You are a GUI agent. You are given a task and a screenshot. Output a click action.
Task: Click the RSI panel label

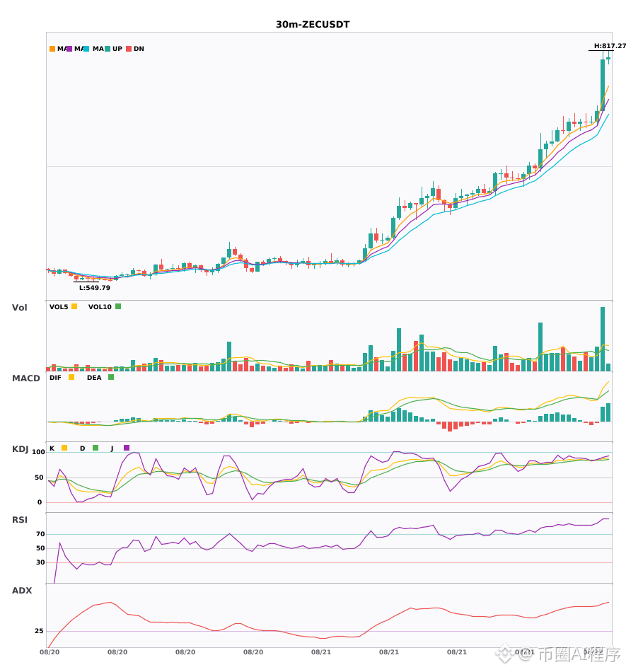point(20,520)
